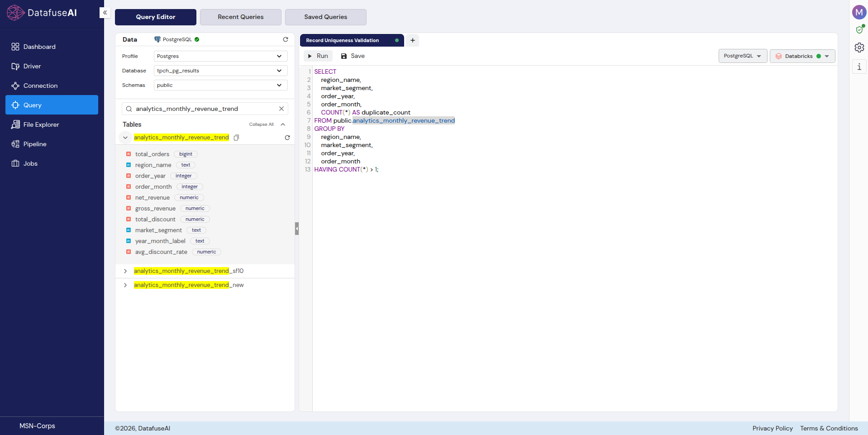Select the gross_revenue column
This screenshot has height=435, width=868.
(155, 209)
